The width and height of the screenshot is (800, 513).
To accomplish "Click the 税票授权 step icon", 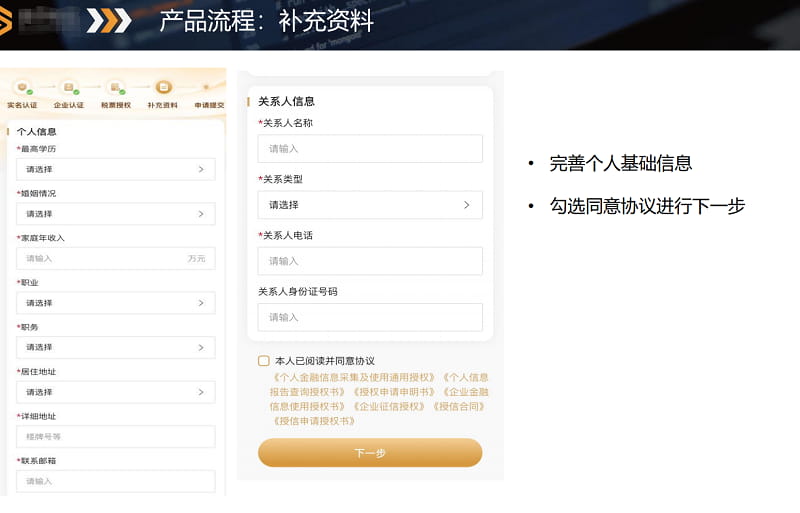I will coord(116,87).
